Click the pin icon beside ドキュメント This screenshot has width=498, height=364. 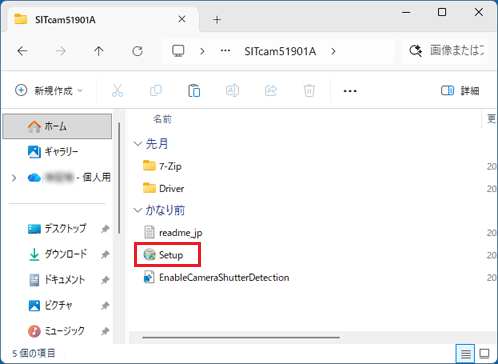[105, 280]
